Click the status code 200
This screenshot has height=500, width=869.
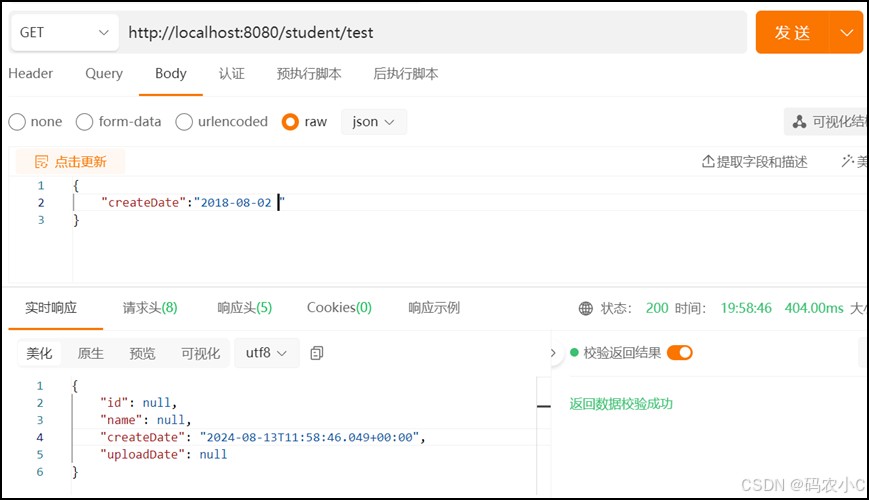coord(657,308)
